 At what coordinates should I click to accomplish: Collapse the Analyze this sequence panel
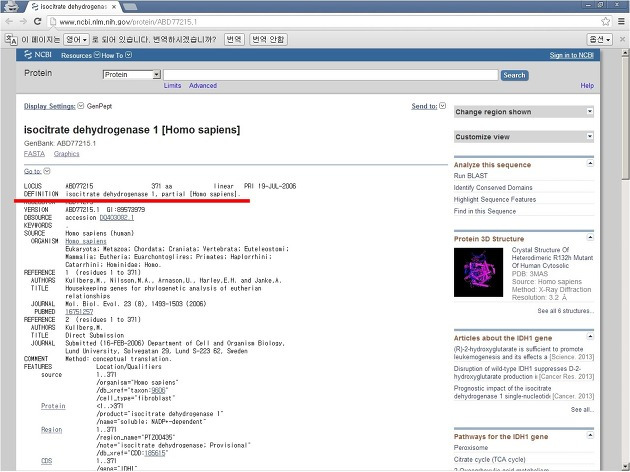coord(590,163)
